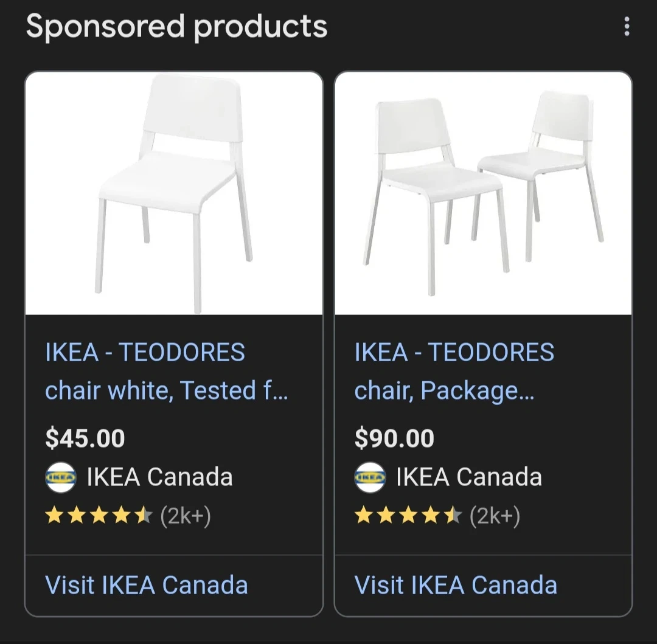Select the IKEA Canada seller name under $45.00
657x644 pixels.
tap(159, 477)
